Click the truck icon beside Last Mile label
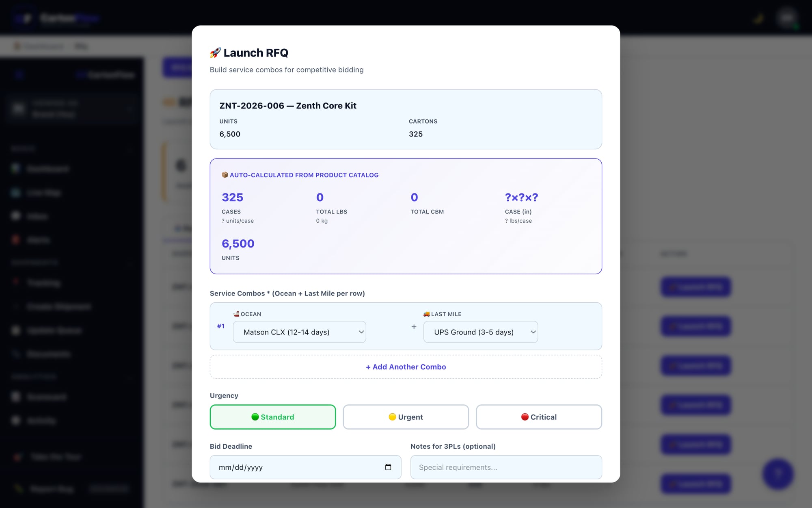This screenshot has width=812, height=508. pyautogui.click(x=426, y=314)
